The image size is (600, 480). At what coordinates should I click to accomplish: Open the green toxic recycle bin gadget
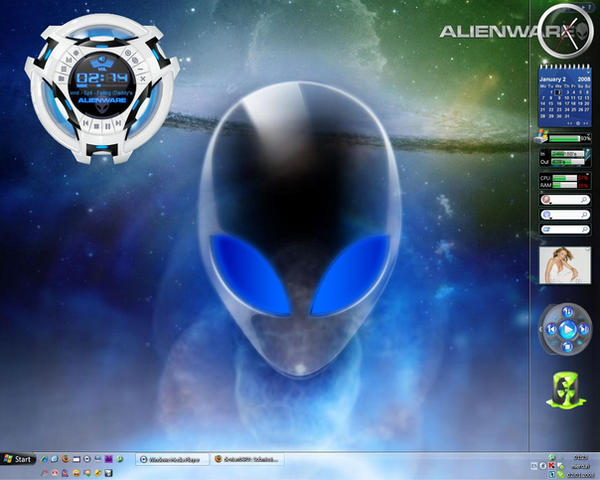pos(566,390)
